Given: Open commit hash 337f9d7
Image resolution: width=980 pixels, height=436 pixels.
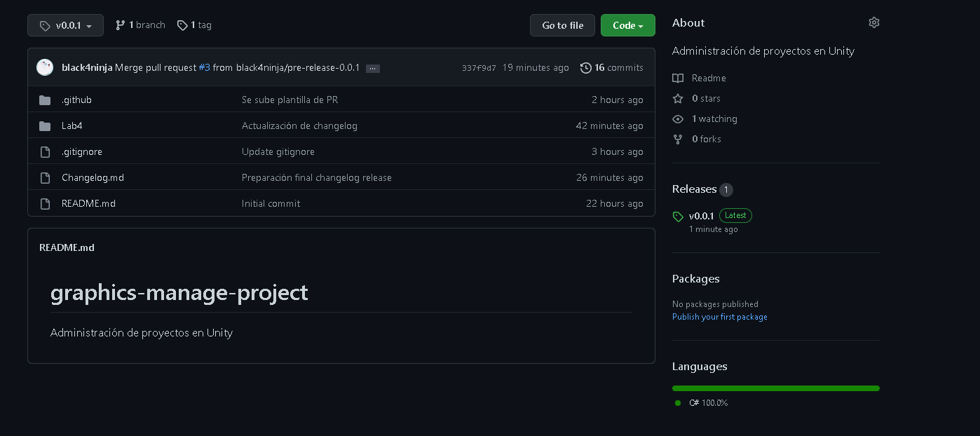Looking at the screenshot, I should click(479, 68).
